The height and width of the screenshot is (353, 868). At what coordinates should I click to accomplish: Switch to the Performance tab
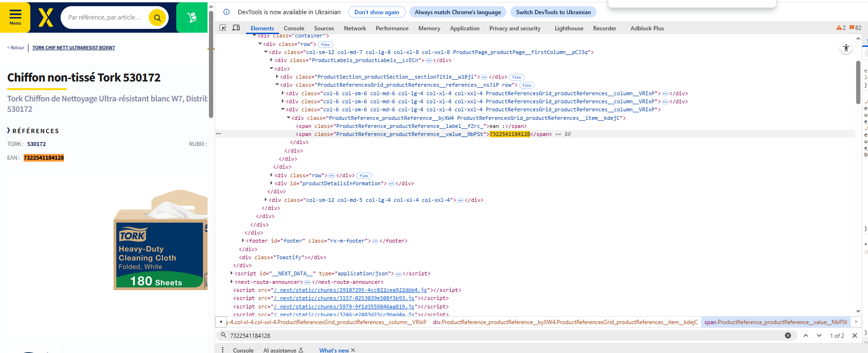click(x=392, y=28)
